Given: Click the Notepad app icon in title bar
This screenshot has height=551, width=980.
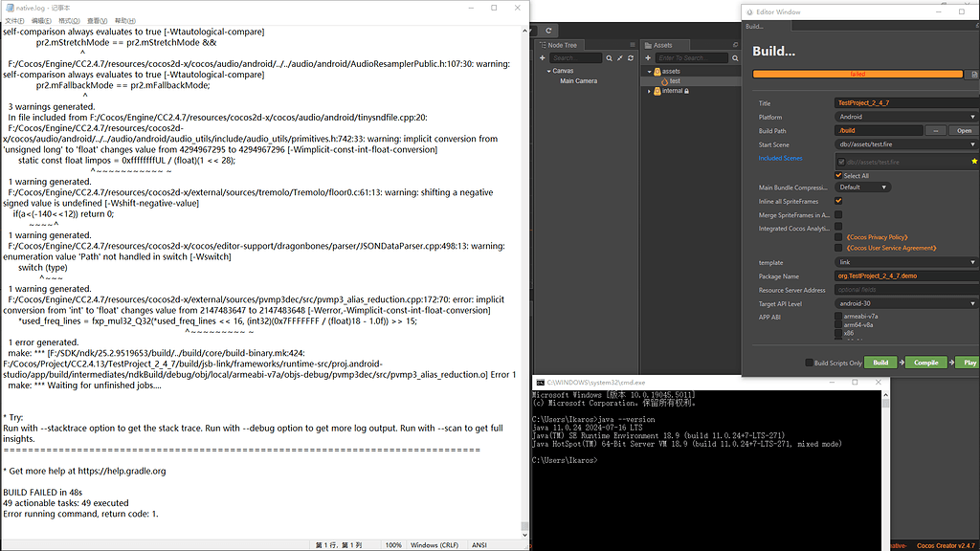Looking at the screenshot, I should pos(10,8).
